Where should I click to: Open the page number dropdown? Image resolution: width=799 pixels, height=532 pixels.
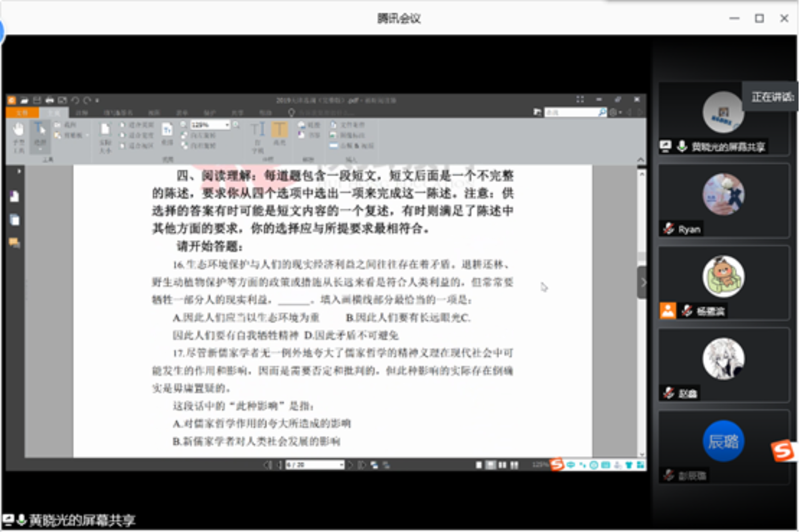coord(341,465)
